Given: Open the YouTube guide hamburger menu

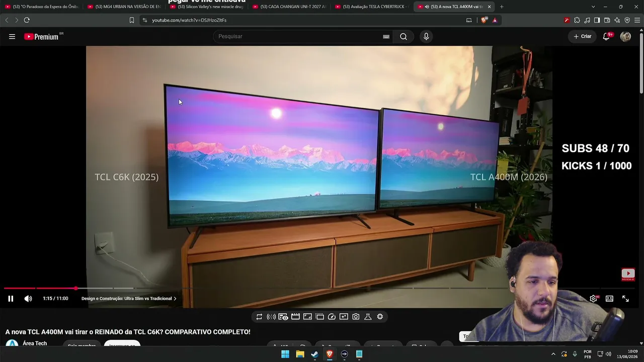Looking at the screenshot, I should pyautogui.click(x=12, y=37).
